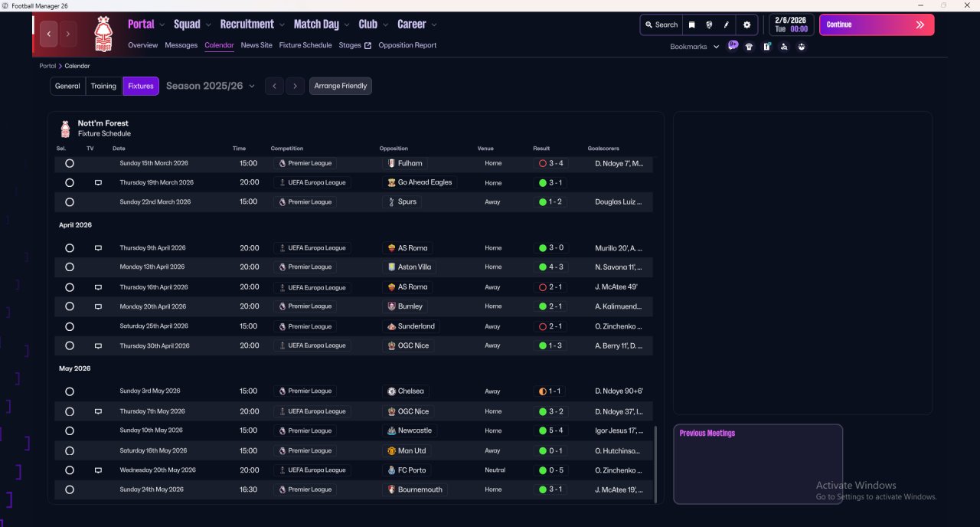Click the external link icon next to Stages
This screenshot has height=527, width=980.
tap(367, 45)
